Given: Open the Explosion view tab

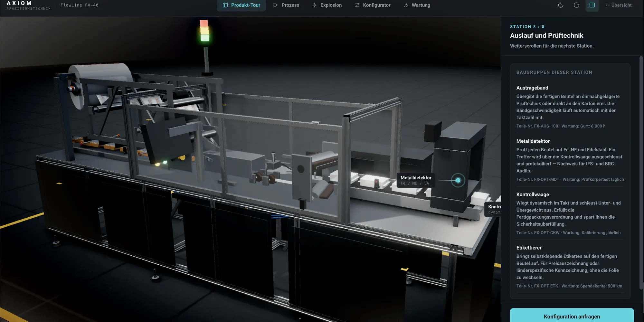Looking at the screenshot, I should click(x=327, y=5).
